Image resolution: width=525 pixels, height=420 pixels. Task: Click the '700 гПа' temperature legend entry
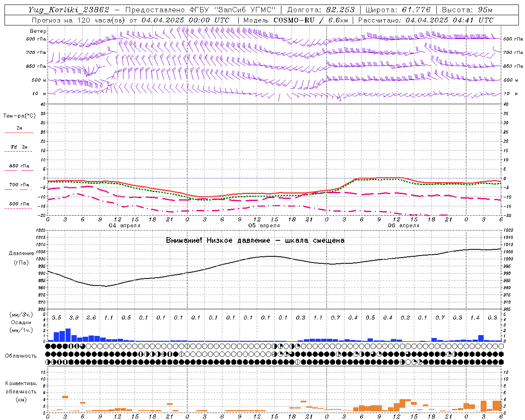point(19,185)
